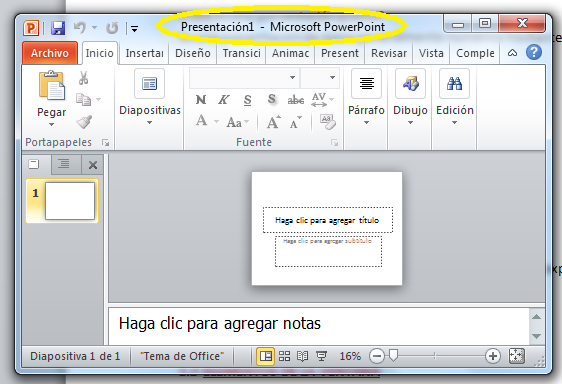Switch to the Outline pane tab
This screenshot has height=384, width=562.
click(64, 165)
